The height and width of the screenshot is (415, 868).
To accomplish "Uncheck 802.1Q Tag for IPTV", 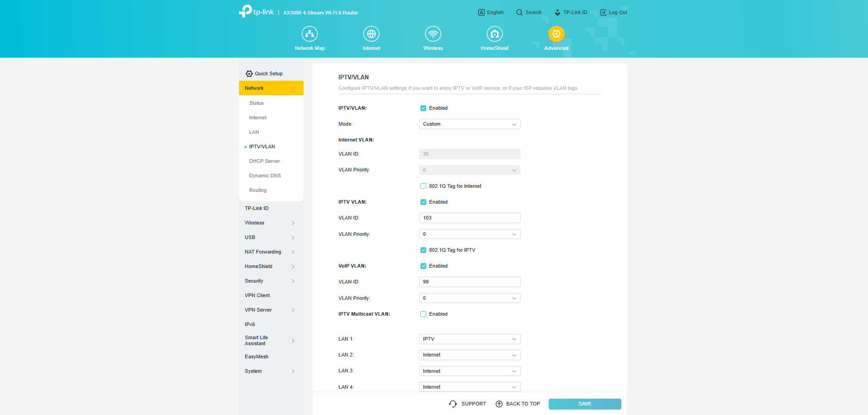I will point(423,250).
